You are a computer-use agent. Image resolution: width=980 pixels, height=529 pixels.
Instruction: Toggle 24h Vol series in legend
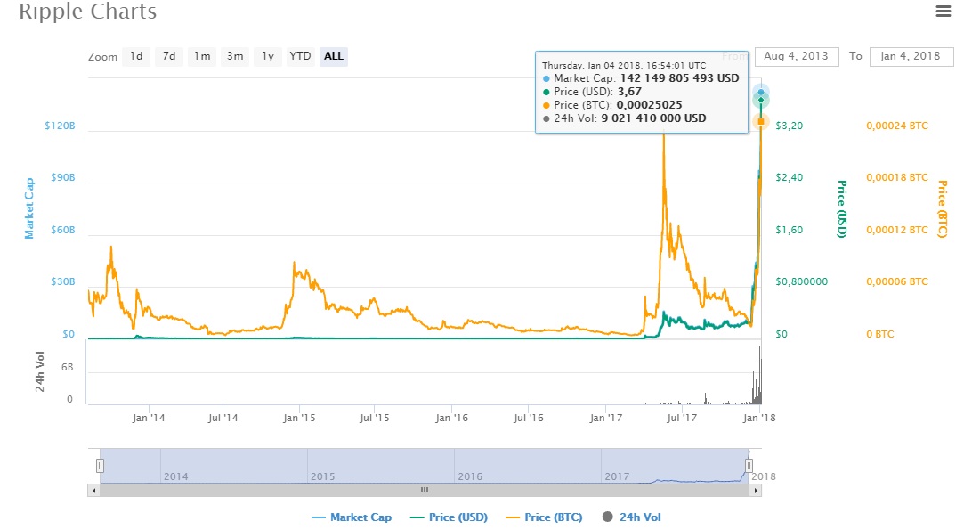tap(632, 517)
